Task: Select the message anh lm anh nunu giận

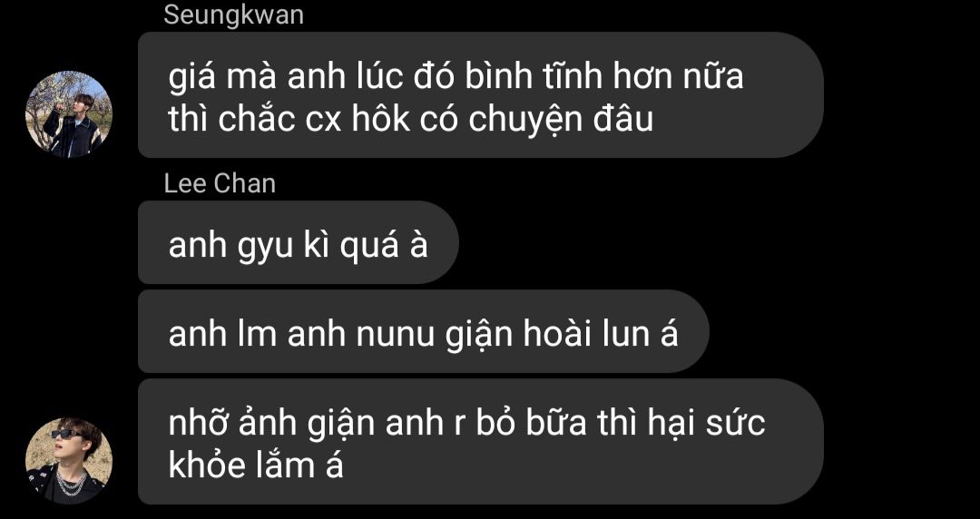Action: pyautogui.click(x=423, y=331)
